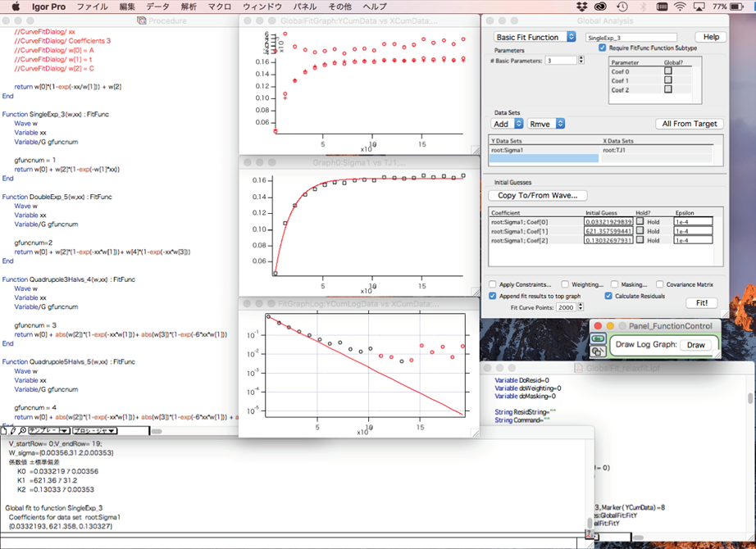Uncheck Calculate Residuals
The height and width of the screenshot is (549, 756).
coord(608,296)
